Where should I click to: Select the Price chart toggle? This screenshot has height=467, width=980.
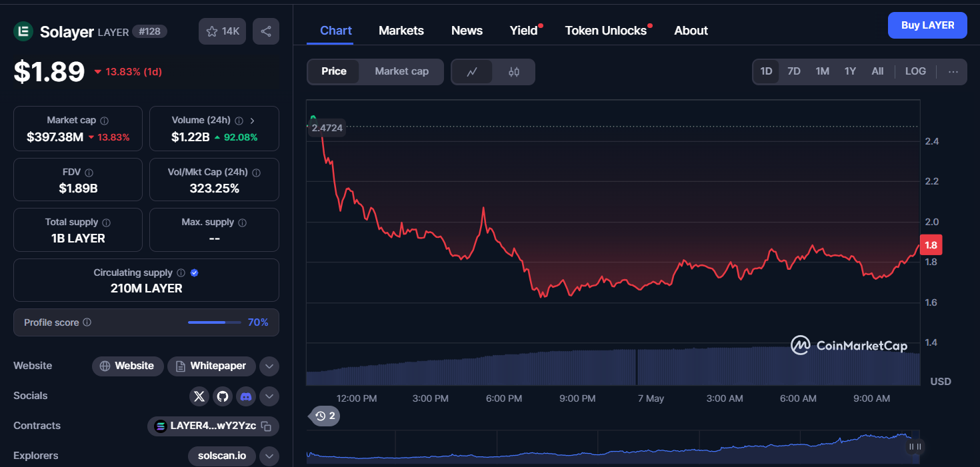tap(334, 71)
